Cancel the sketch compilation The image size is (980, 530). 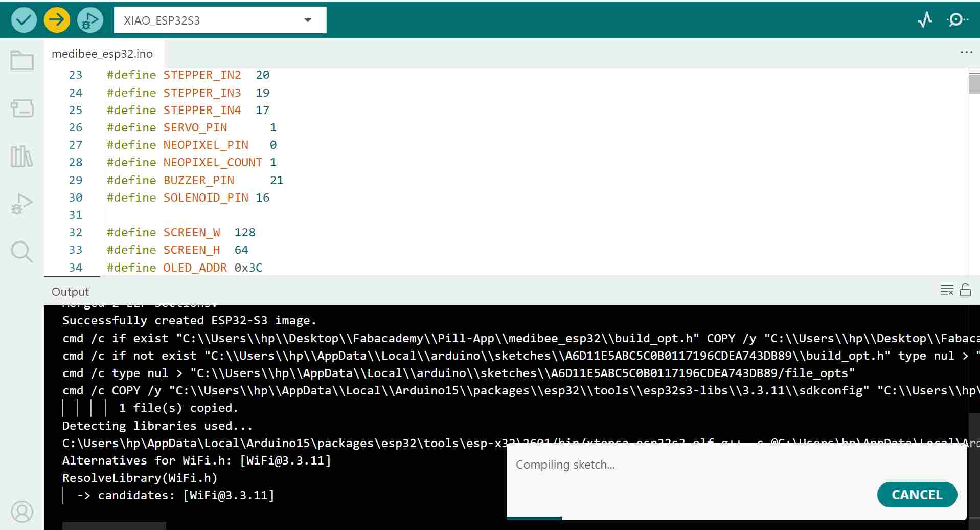coord(917,495)
